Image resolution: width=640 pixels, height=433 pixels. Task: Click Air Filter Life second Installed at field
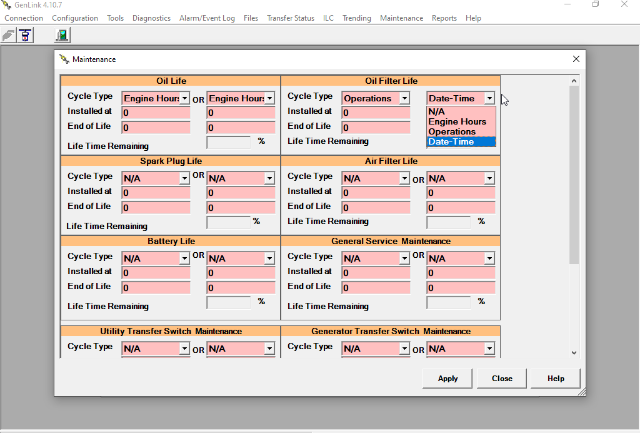[x=461, y=193]
